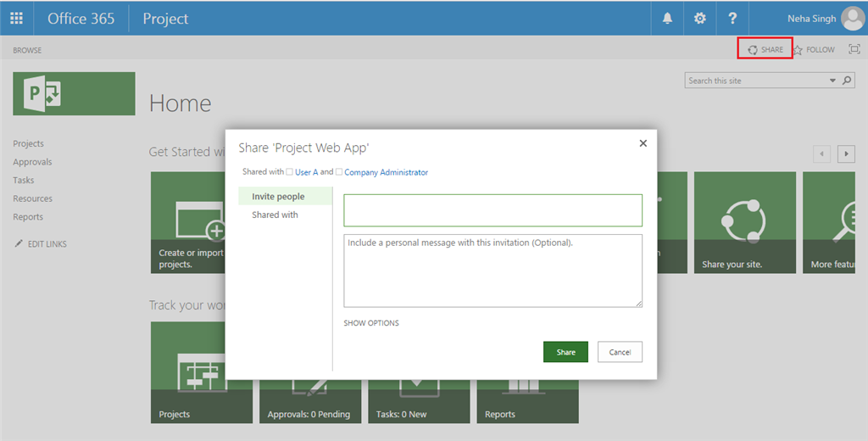Click the carousel next arrow
Image resolution: width=868 pixels, height=441 pixels.
(x=846, y=154)
